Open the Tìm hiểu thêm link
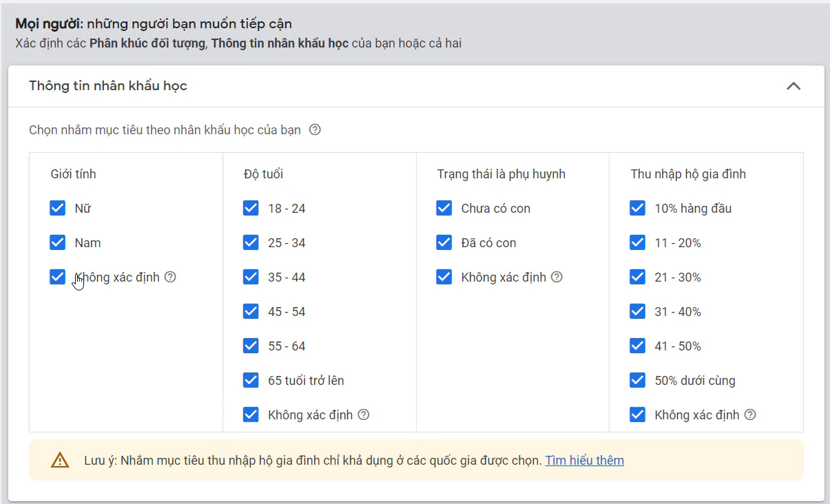The image size is (830, 504). [x=584, y=461]
